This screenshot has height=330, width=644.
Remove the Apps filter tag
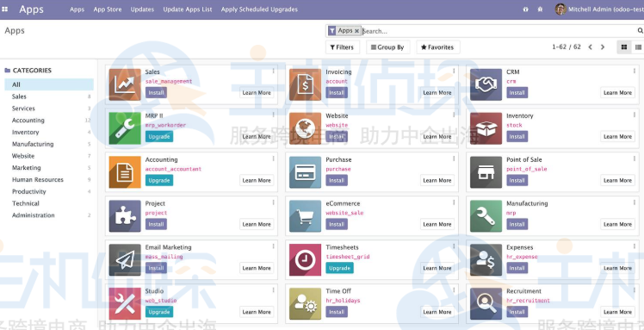click(356, 31)
